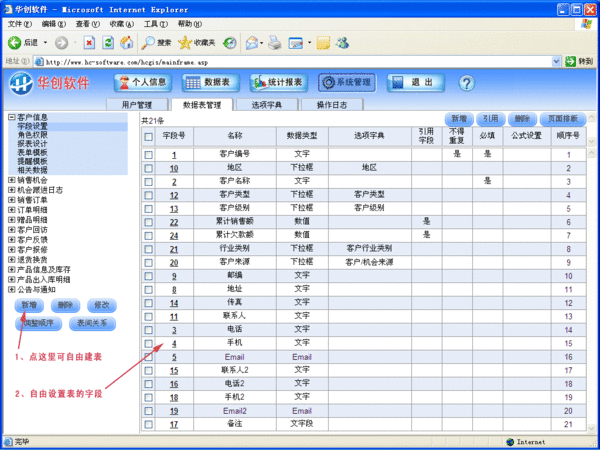The width and height of the screenshot is (600, 450).
Task: Open 个人信息 personal info button
Action: click(x=143, y=82)
